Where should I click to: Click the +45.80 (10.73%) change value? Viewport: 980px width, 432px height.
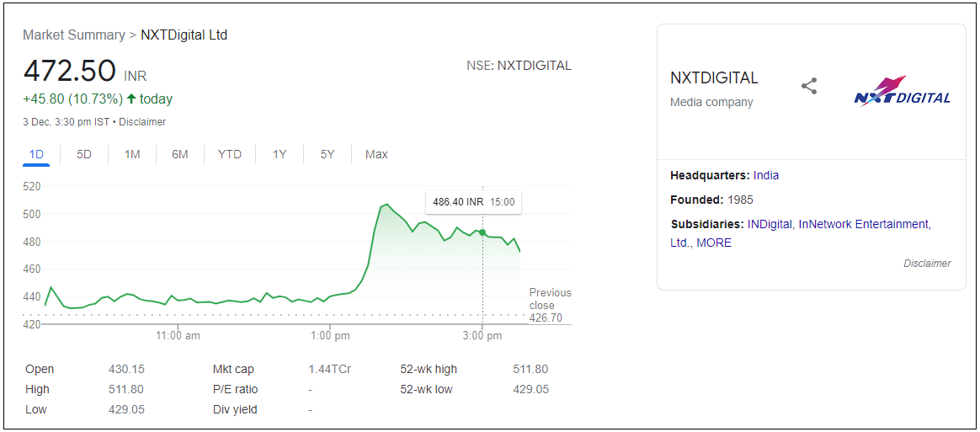tap(72, 99)
